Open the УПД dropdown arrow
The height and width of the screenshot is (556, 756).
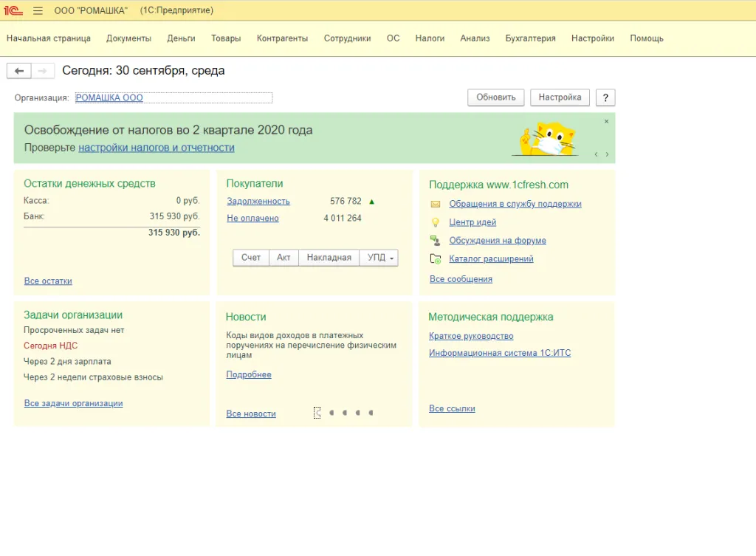point(393,258)
